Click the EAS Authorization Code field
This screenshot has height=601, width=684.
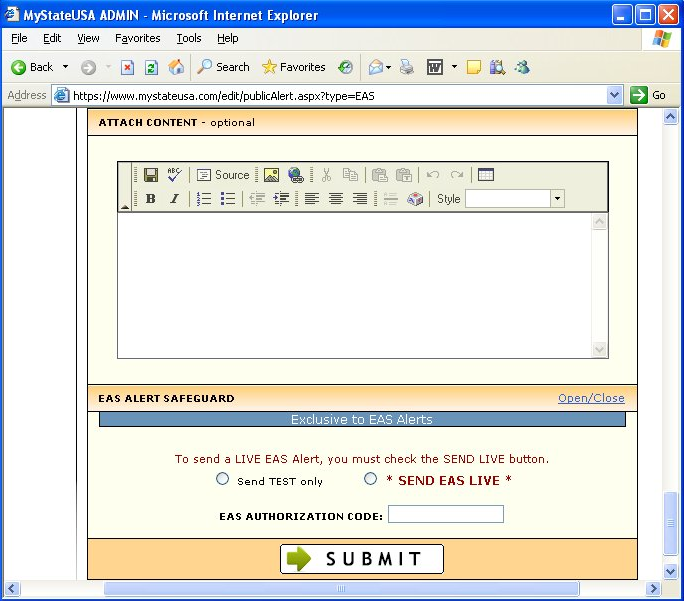446,514
